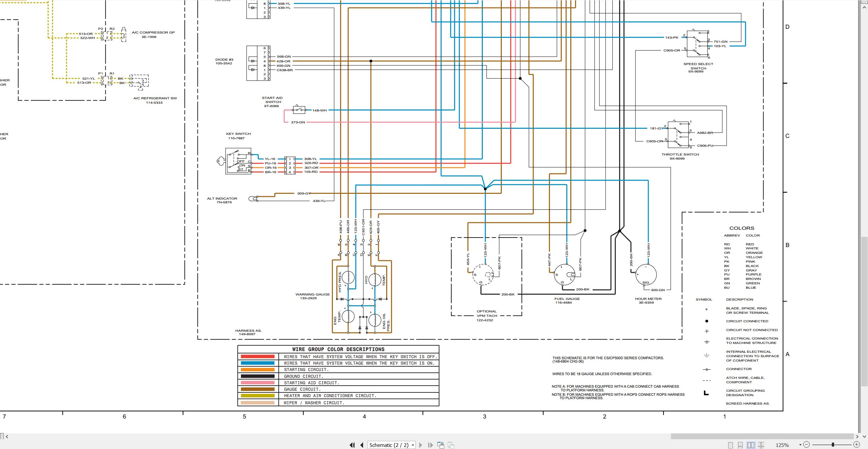
Task: Click the 'ALT INDICATOR' label
Action: pos(222,199)
